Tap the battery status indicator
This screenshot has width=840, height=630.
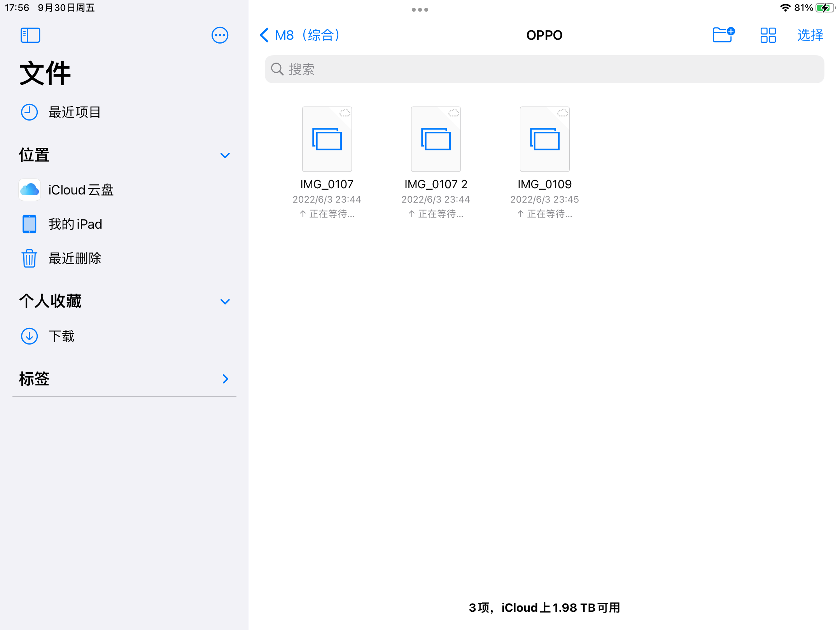click(x=825, y=8)
